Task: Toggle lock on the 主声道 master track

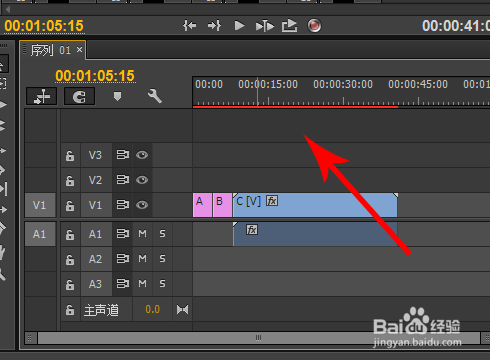Action: pyautogui.click(x=70, y=310)
